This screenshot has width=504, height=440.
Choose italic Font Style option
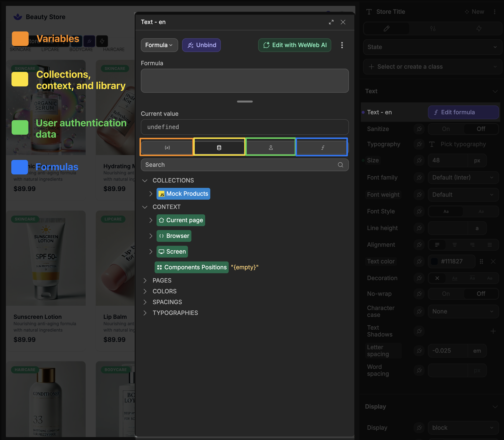[x=481, y=211]
